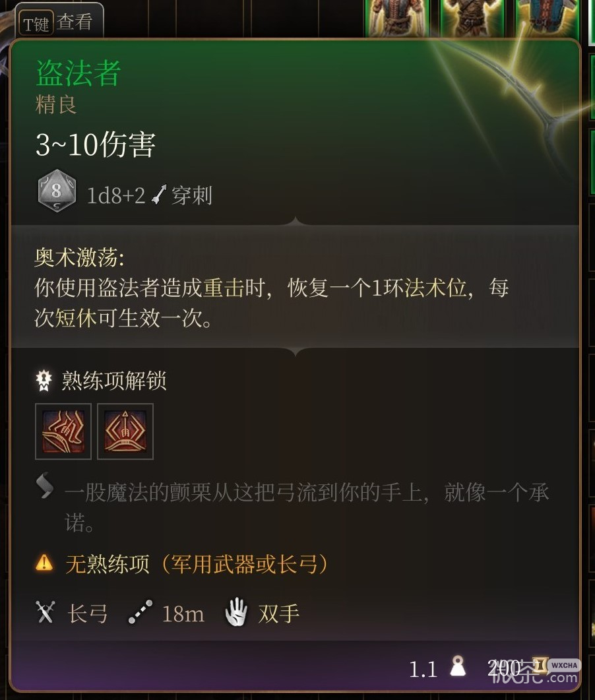This screenshot has height=700, width=595.
Task: Click the second bow arrow skill icon
Action: coord(125,431)
